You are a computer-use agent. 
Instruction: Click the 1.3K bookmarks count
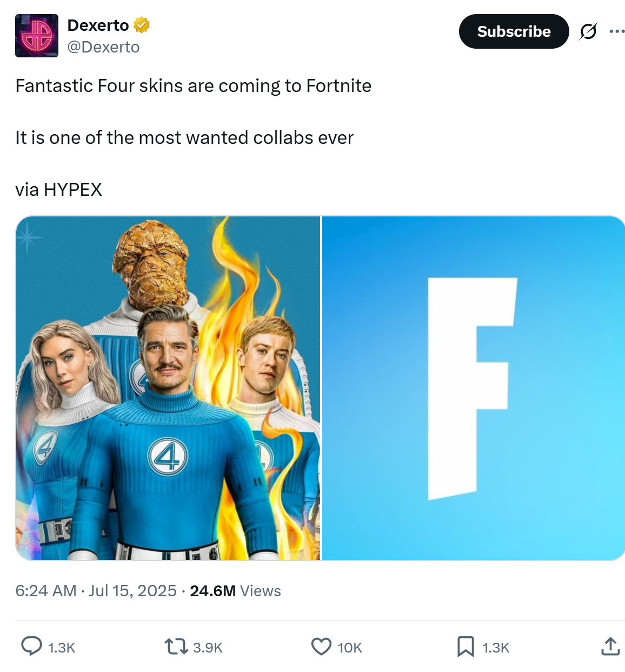(x=496, y=648)
